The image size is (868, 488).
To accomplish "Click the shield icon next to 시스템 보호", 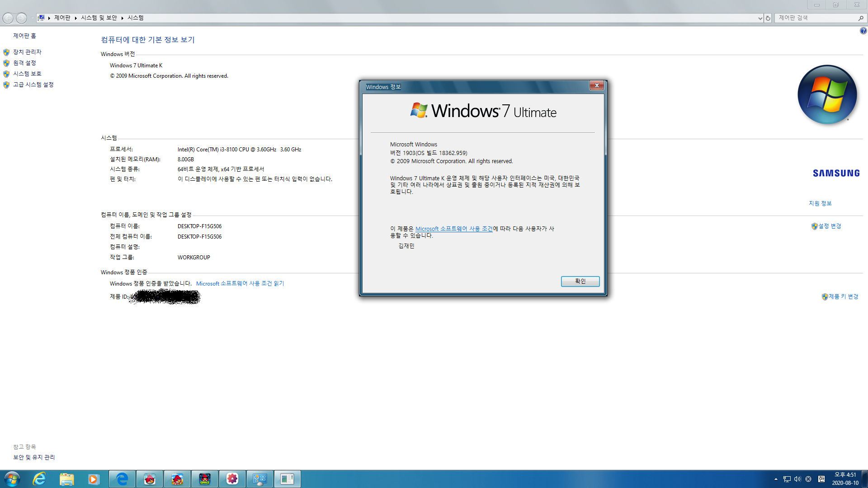I will coord(6,74).
